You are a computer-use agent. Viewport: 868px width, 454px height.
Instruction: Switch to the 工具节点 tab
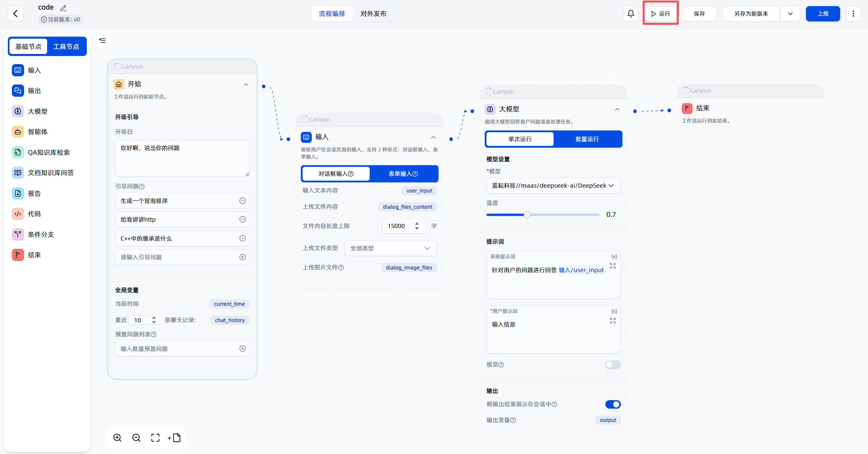tap(66, 46)
